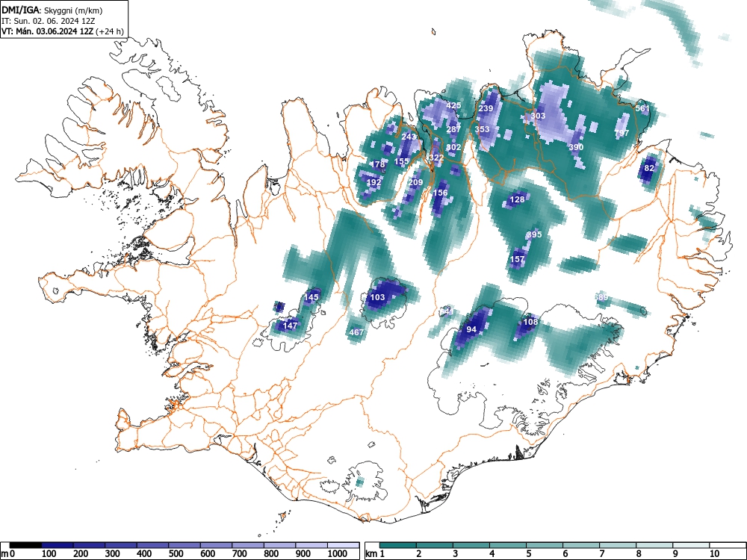Click the 209 visibility label

(415, 182)
